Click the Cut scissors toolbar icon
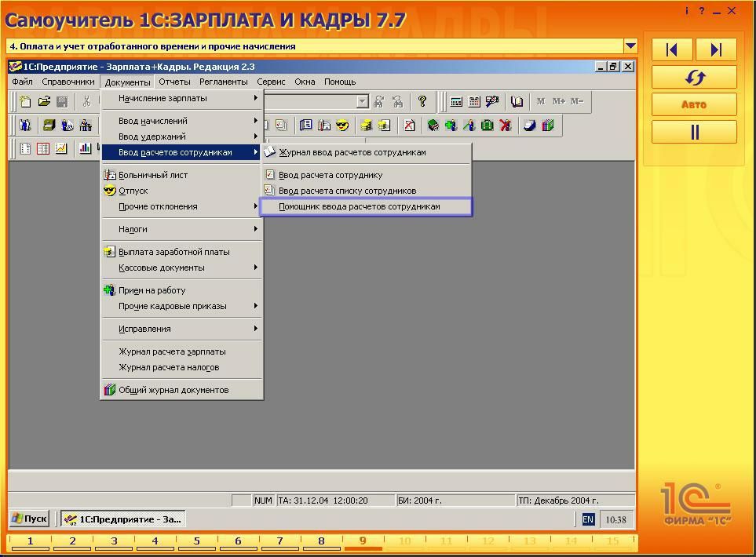 [87, 101]
